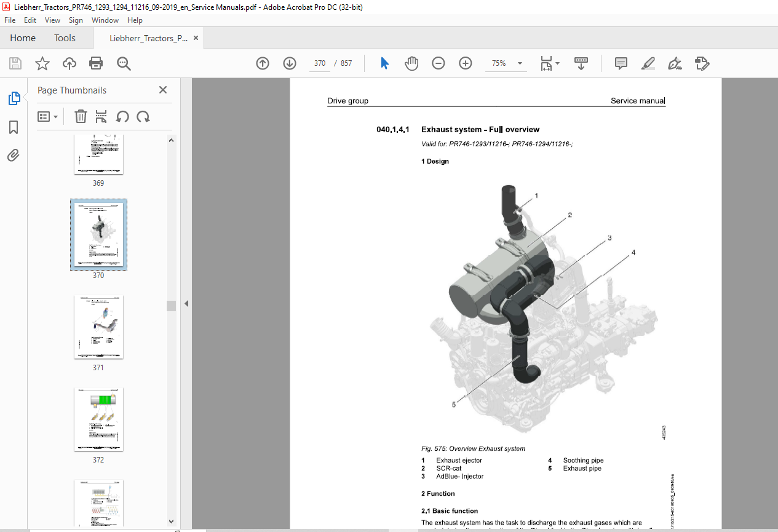Click the '1 Design' heading text
Viewport: 778px width, 532px height.
[435, 161]
